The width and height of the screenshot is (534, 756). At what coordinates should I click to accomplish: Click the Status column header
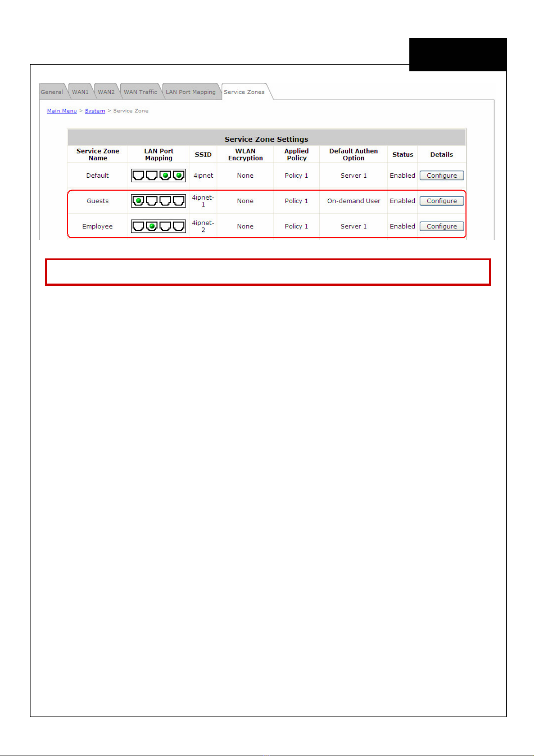pos(403,154)
